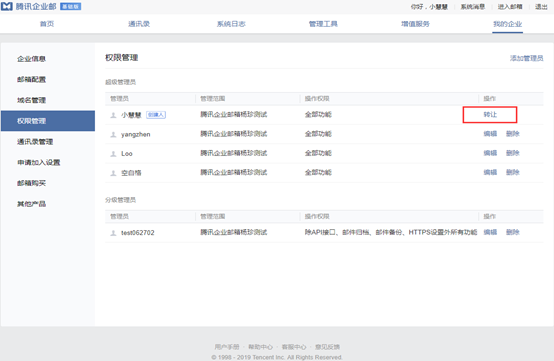The image size is (554, 361).
Task: Click the name Loo in the admin table
Action: click(x=127, y=154)
